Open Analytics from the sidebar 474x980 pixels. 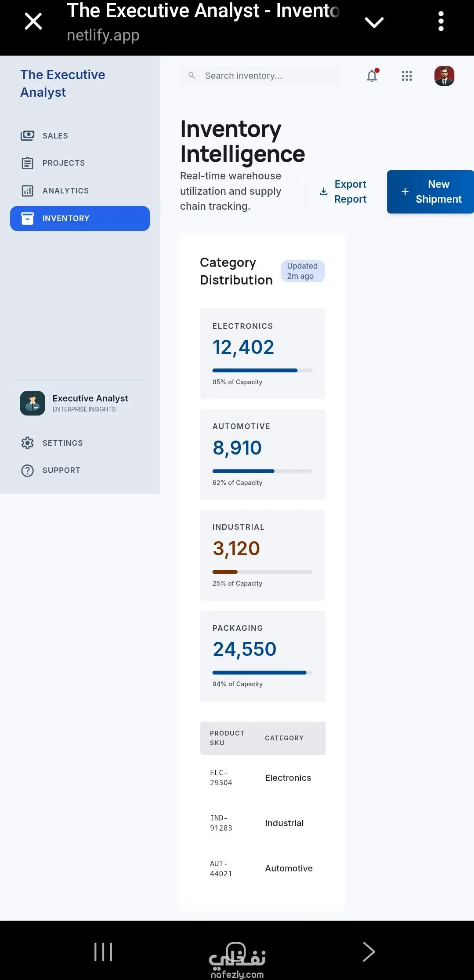point(65,191)
